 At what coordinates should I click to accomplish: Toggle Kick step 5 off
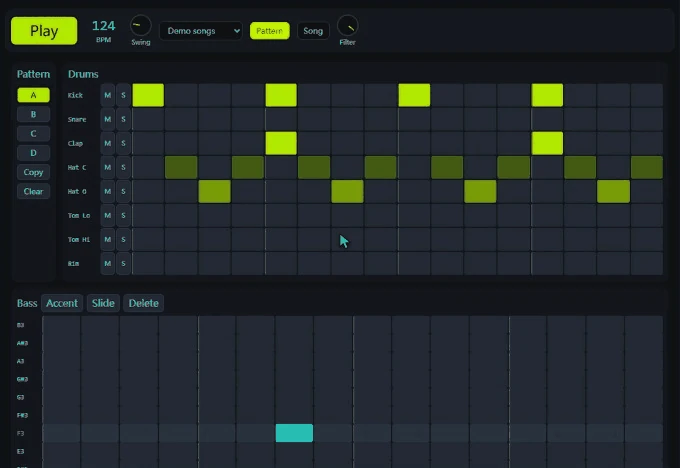point(281,95)
